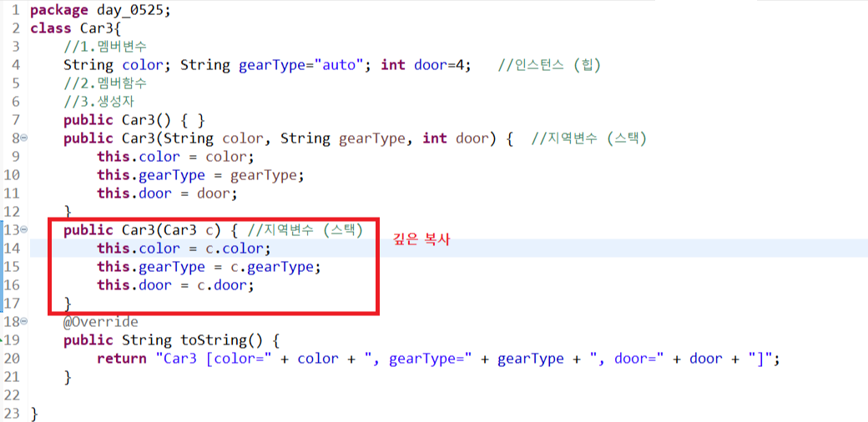Image resolution: width=868 pixels, height=422 pixels.
Task: Click line number 22 in the gutter
Action: 11,395
